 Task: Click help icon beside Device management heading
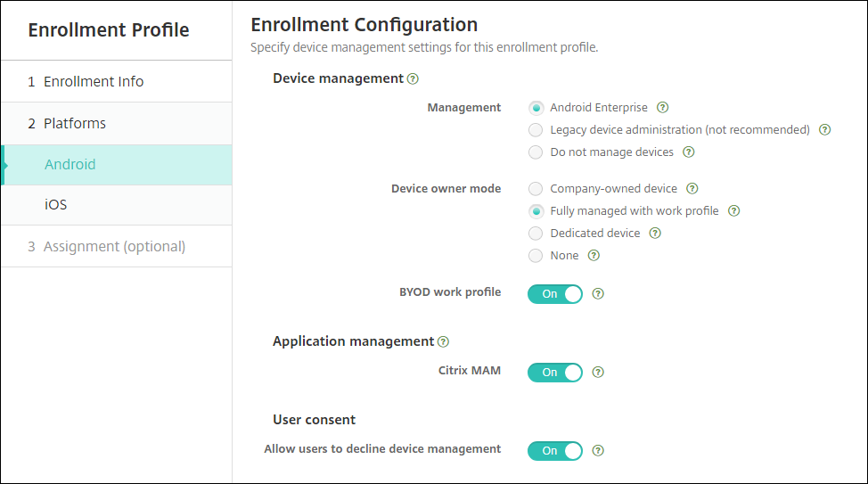tap(413, 78)
